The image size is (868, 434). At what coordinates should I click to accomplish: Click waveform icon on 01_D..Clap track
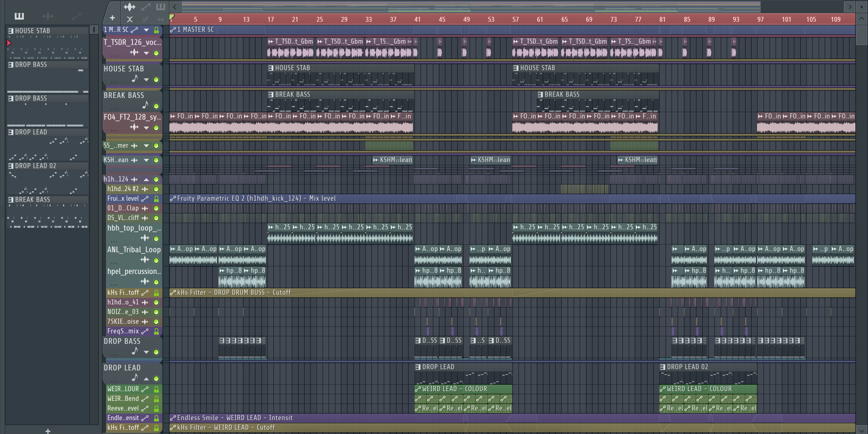point(145,209)
